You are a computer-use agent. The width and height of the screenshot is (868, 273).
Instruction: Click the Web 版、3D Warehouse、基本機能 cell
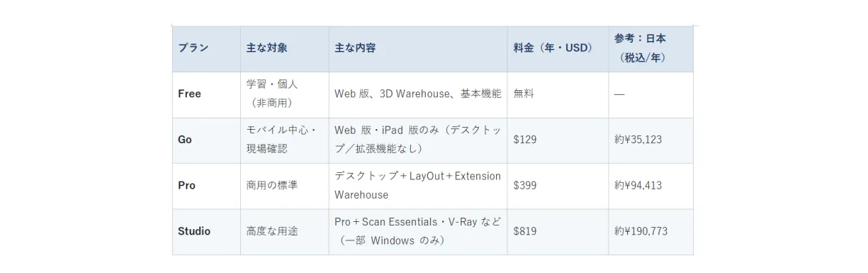(418, 94)
